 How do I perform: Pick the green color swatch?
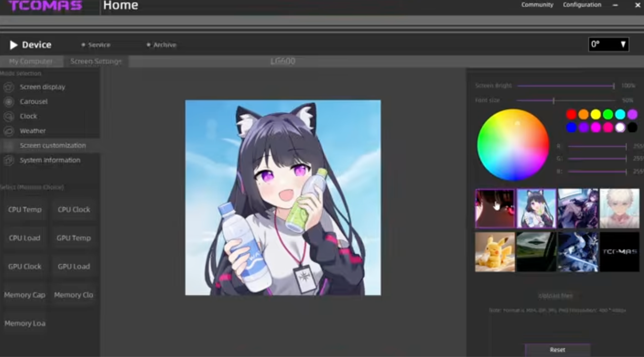click(608, 114)
